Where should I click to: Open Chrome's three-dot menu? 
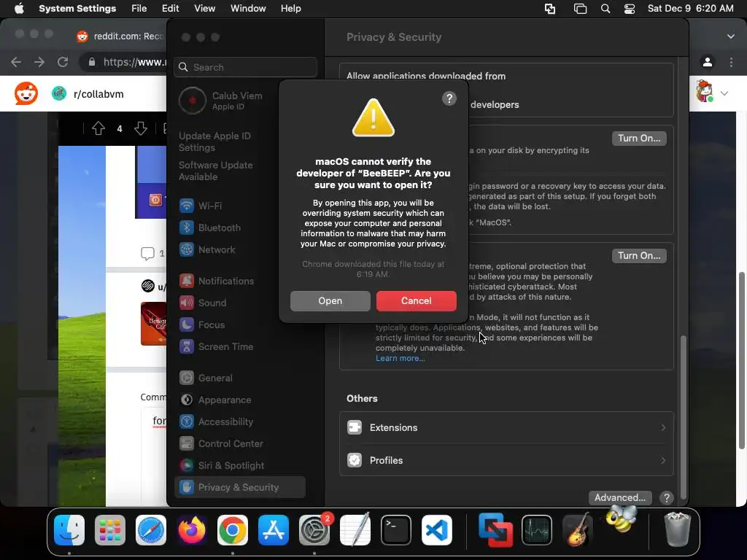(731, 62)
